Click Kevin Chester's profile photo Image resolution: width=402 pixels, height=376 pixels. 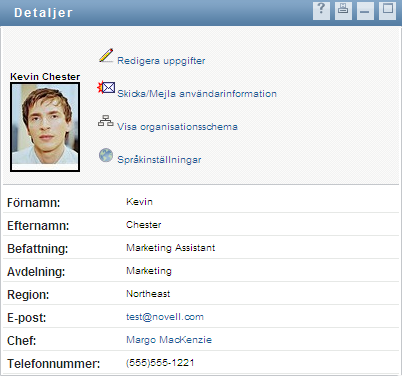coord(45,127)
